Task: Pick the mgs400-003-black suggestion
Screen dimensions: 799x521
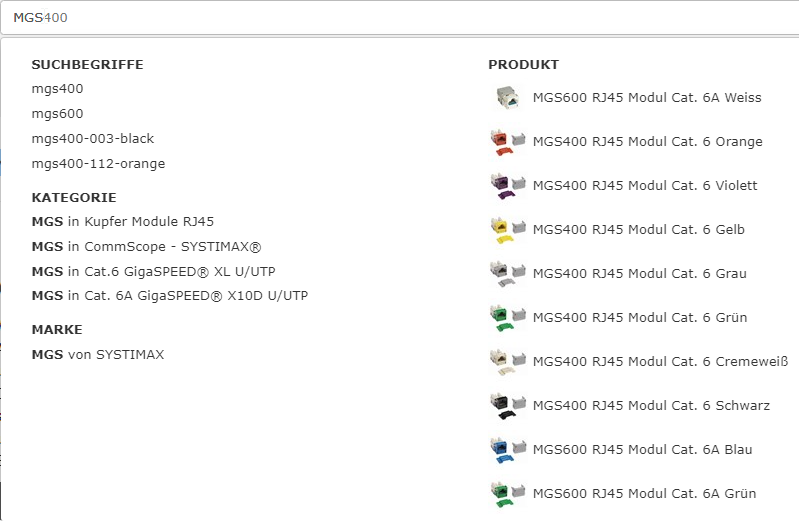Action: pyautogui.click(x=93, y=139)
